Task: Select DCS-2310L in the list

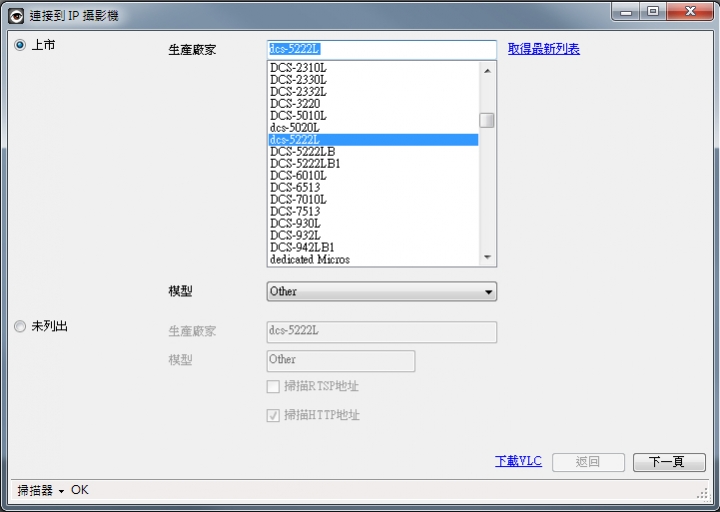Action: 373,68
